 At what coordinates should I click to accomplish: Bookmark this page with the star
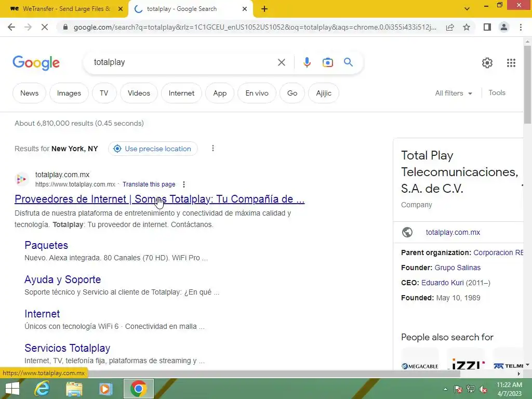467,27
